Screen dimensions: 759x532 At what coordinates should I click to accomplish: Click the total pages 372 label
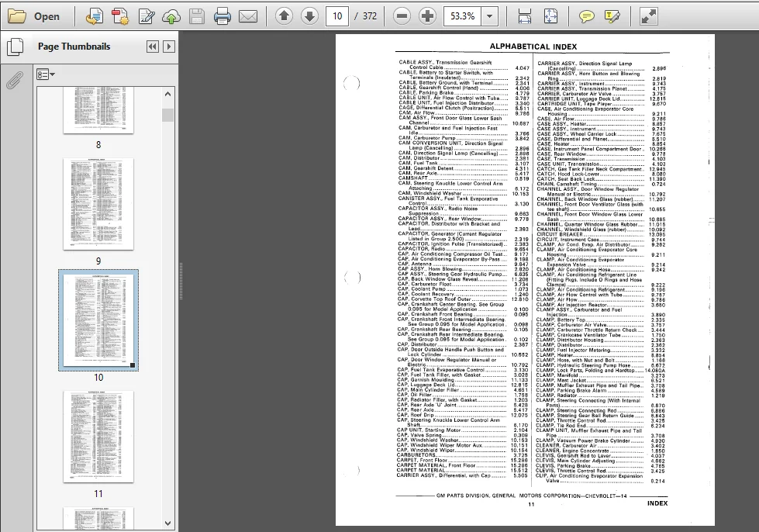point(369,16)
